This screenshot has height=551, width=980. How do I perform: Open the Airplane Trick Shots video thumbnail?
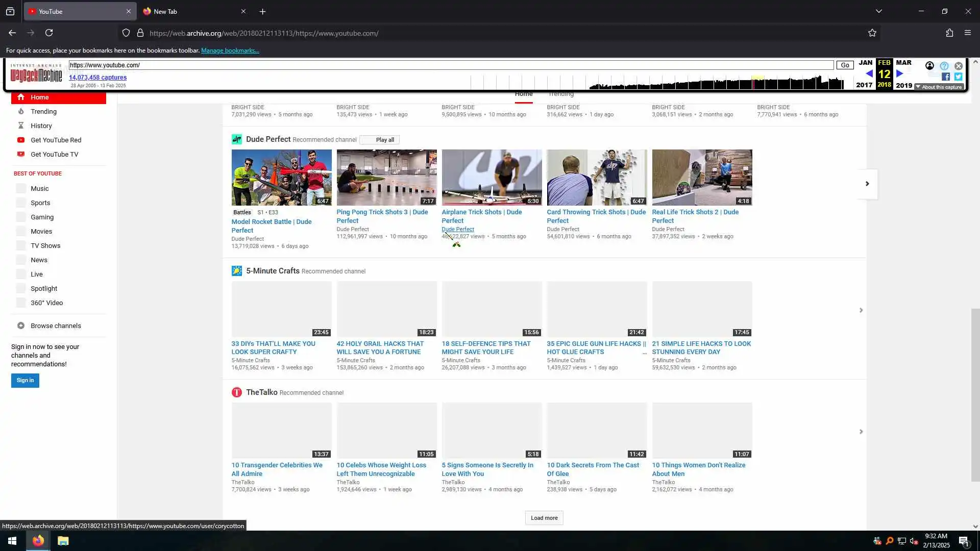click(492, 178)
